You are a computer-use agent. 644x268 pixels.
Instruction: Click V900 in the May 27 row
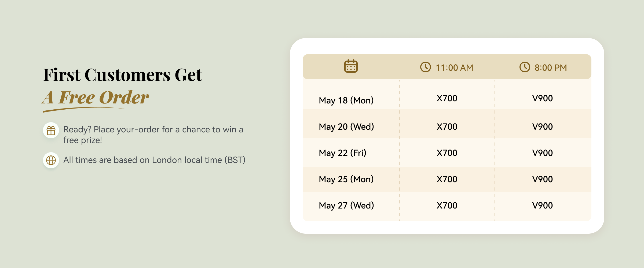pos(543,206)
